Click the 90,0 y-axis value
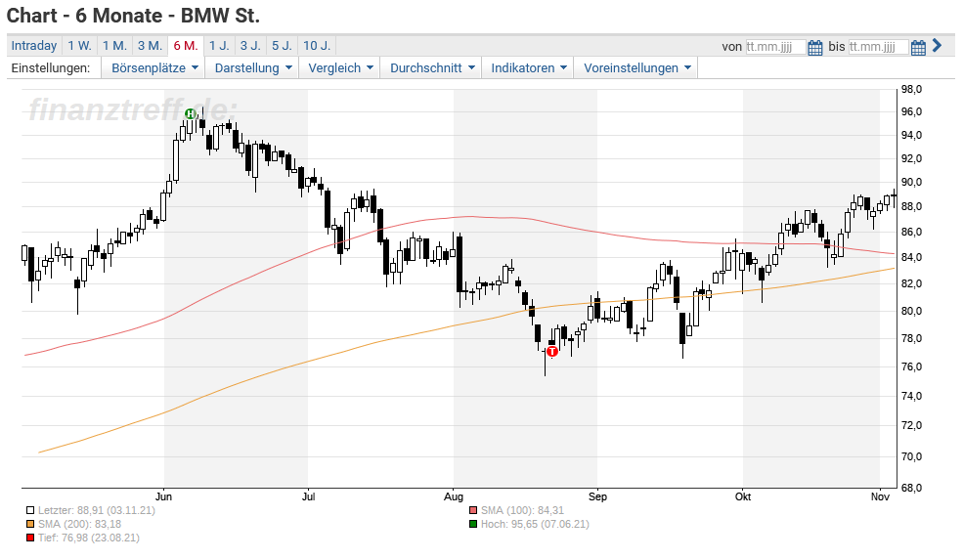Image resolution: width=963 pixels, height=560 pixels. (x=911, y=183)
